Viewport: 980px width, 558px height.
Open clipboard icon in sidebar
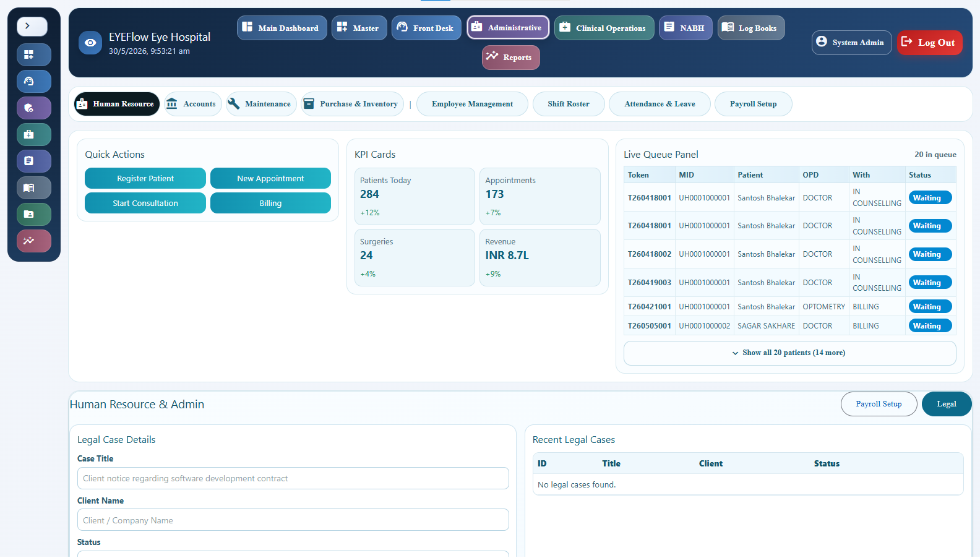point(34,161)
